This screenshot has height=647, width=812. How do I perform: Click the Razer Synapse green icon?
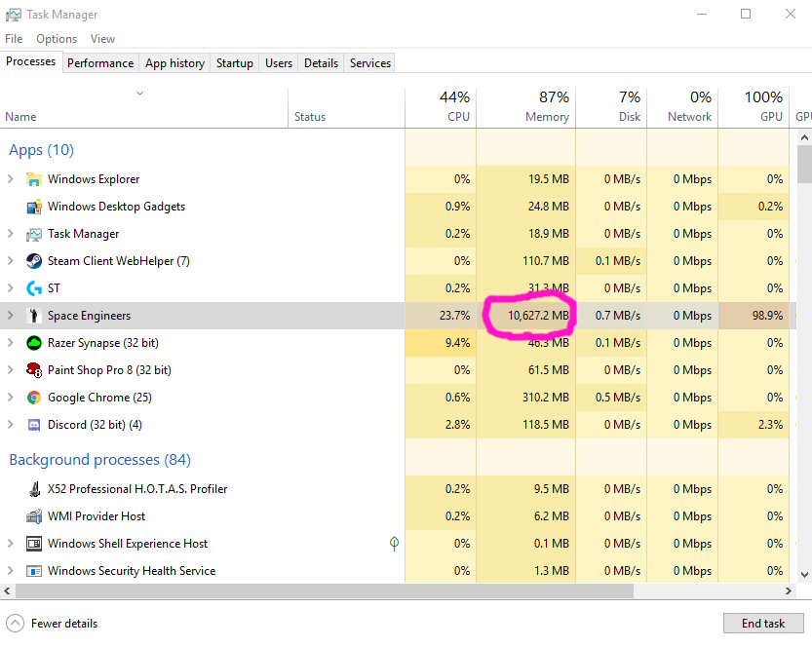[33, 343]
